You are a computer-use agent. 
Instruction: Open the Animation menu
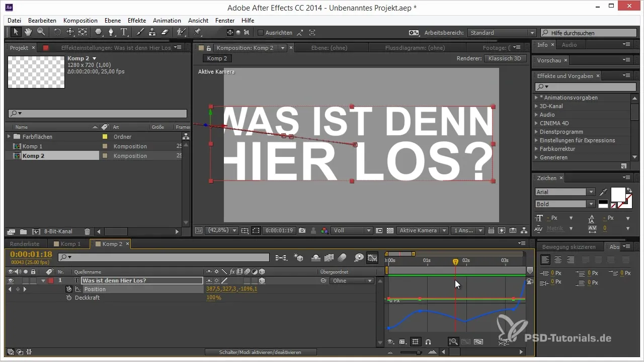[167, 21]
